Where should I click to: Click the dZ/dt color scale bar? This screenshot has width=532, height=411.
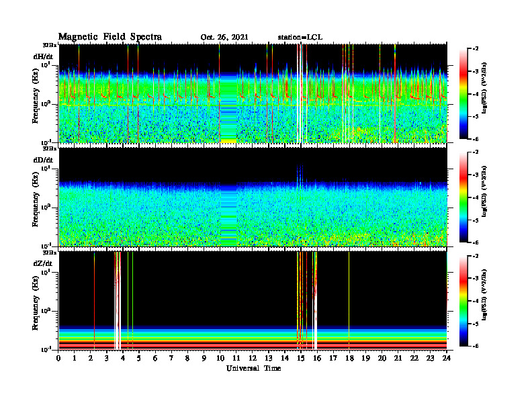(x=463, y=300)
